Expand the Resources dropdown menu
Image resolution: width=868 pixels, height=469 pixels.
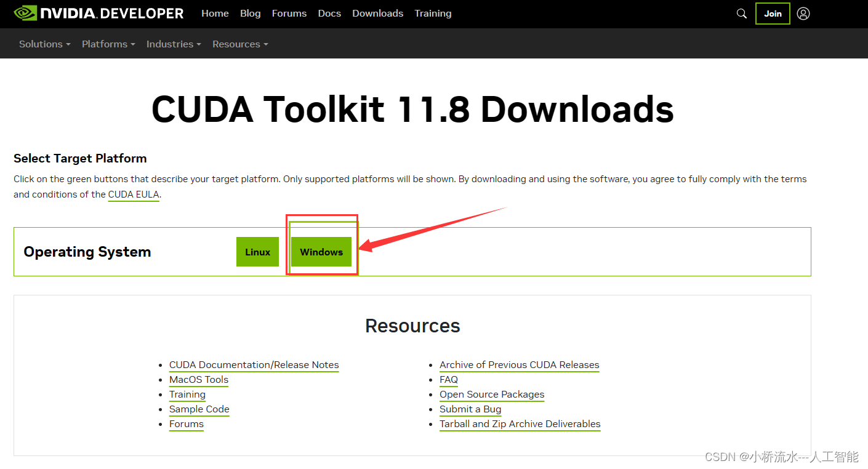pyautogui.click(x=240, y=44)
